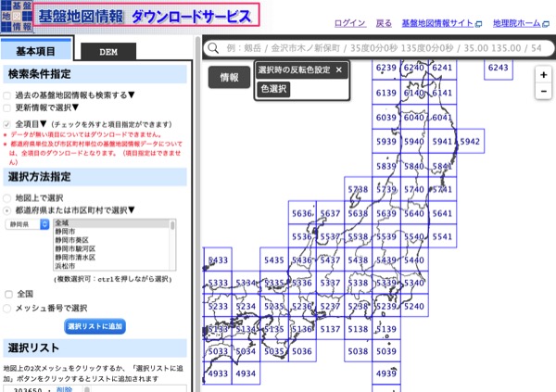556x392 pixels.
Task: Select mesh tile 6243 on map
Action: tap(499, 68)
